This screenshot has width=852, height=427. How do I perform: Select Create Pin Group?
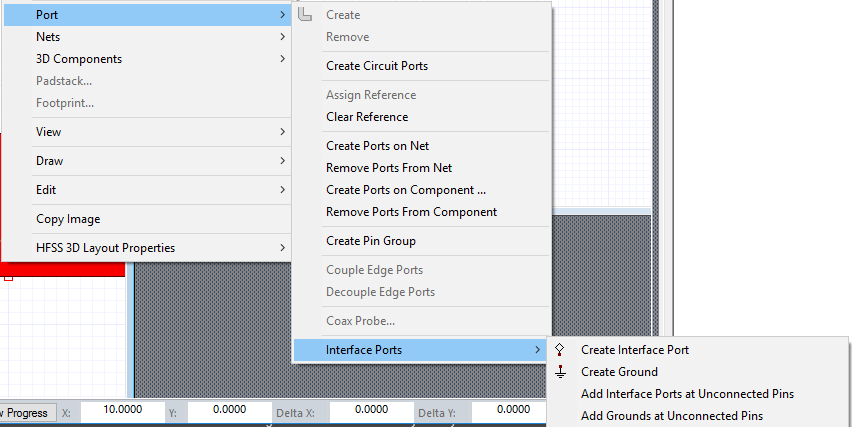371,241
